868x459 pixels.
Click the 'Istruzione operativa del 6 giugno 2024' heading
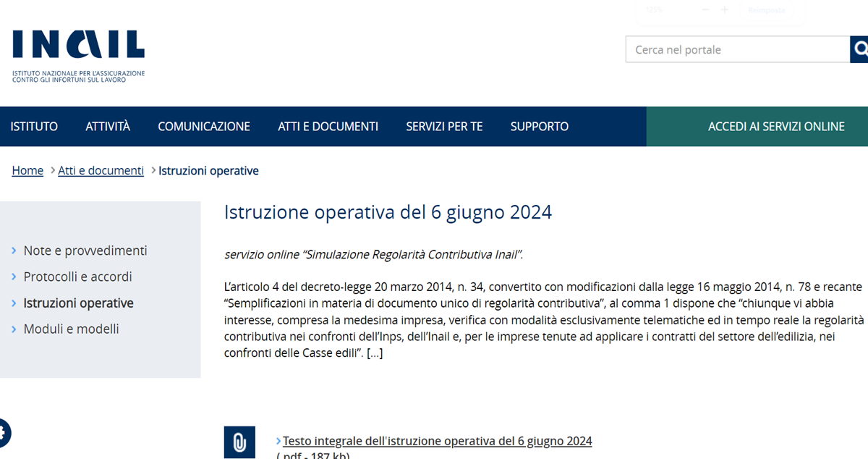[388, 212]
